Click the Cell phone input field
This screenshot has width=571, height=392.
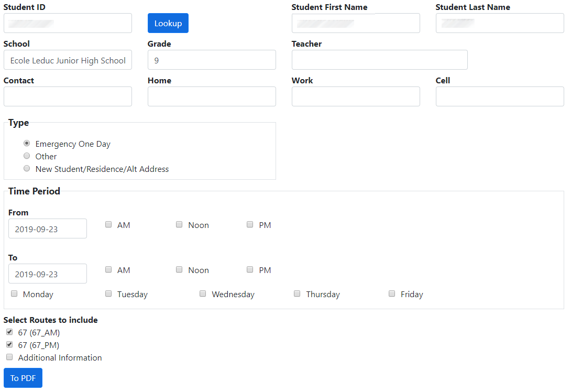tap(500, 96)
